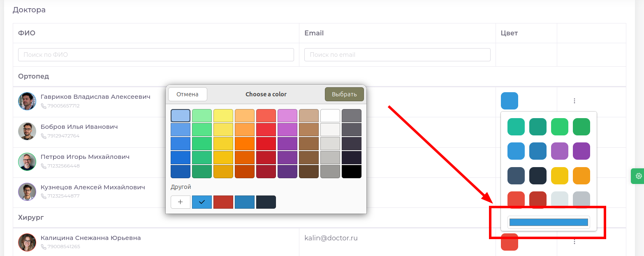The height and width of the screenshot is (256, 644).
Task: Click the phone icon next to Гавриков's number
Action: coord(43,106)
